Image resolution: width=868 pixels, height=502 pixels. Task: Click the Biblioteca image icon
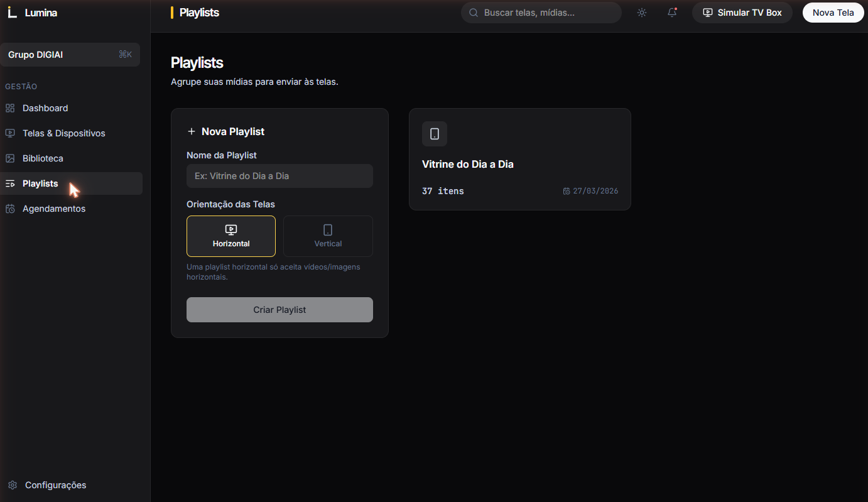click(x=10, y=158)
